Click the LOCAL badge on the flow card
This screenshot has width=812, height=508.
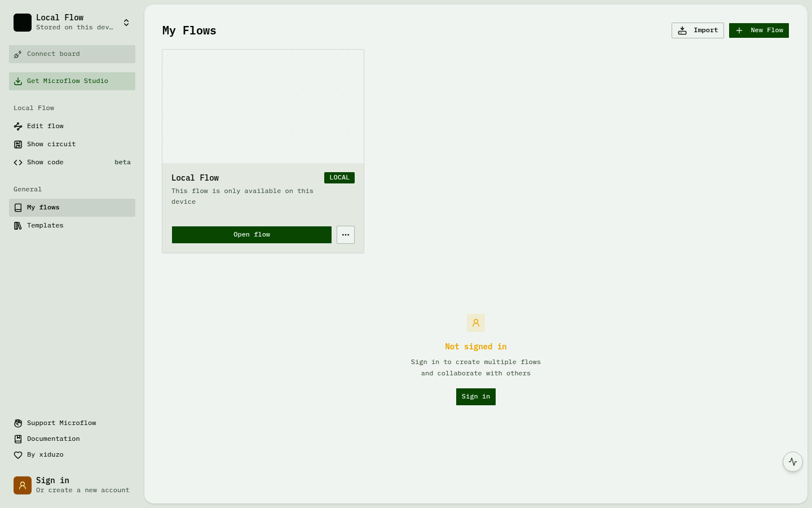click(x=339, y=178)
